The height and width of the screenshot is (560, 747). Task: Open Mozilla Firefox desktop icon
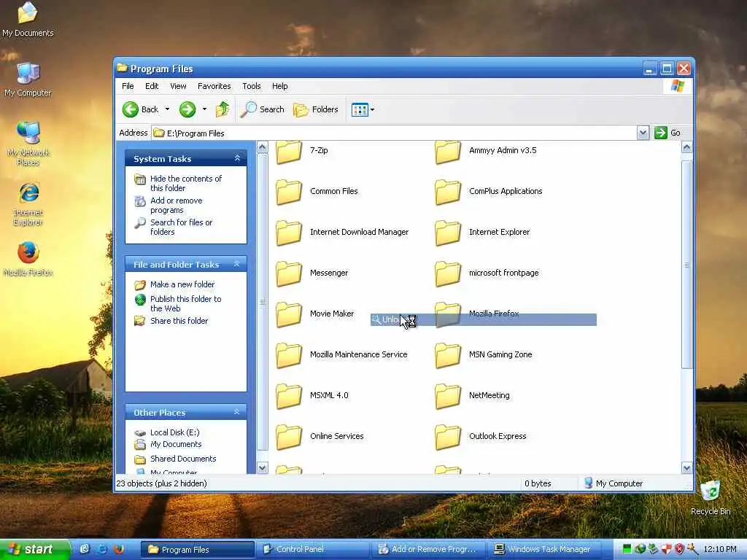pos(28,260)
